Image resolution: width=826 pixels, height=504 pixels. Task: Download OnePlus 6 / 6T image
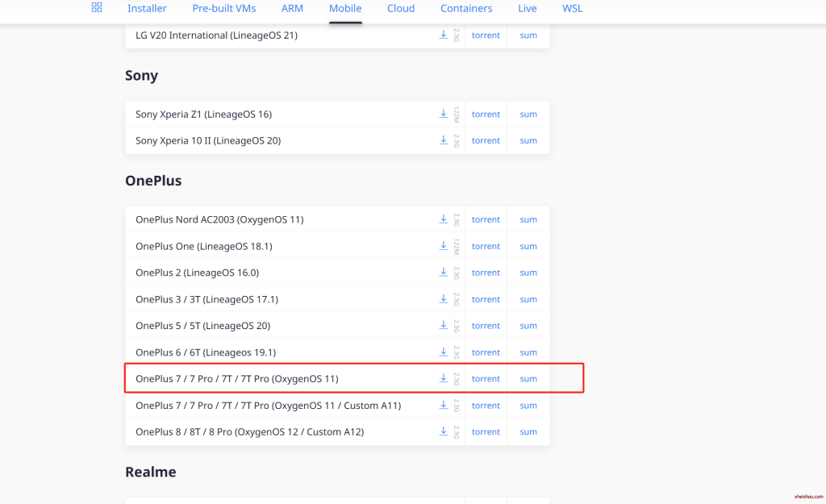point(444,352)
